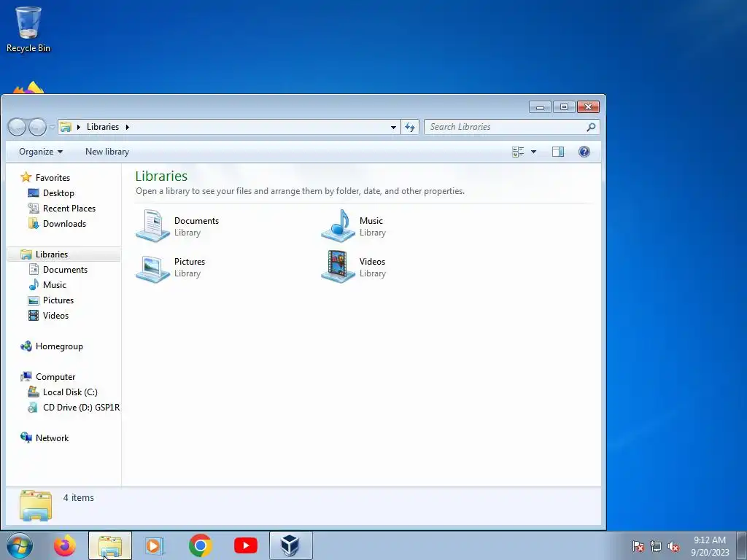Maximize the Libraries window

point(564,107)
